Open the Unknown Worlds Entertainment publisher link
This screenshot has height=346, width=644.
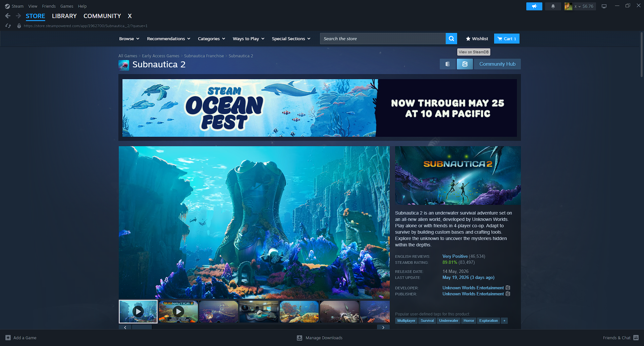[473, 294]
